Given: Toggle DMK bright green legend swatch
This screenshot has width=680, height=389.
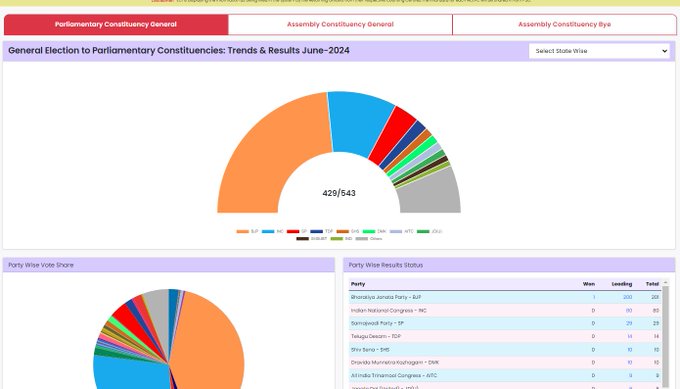Looking at the screenshot, I should tap(369, 232).
